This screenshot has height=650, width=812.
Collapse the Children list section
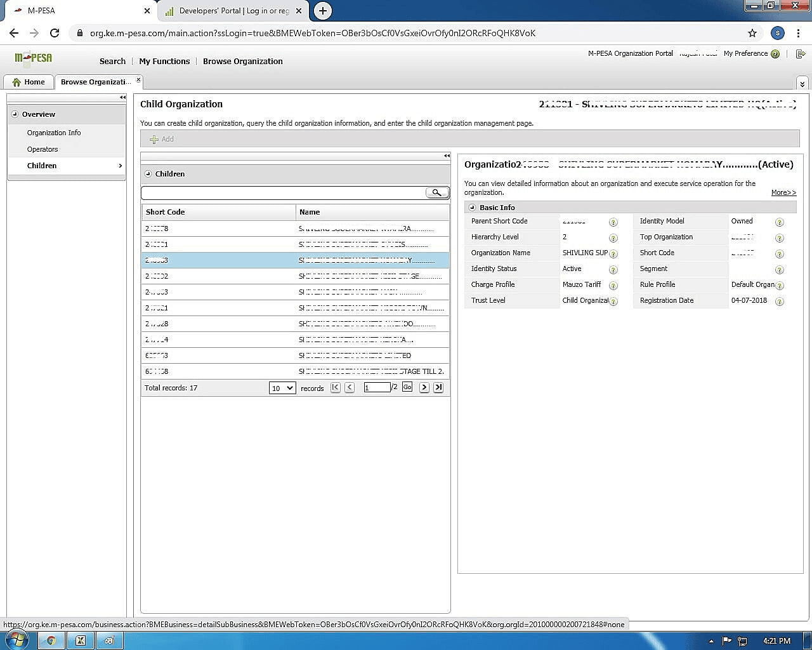click(x=148, y=174)
